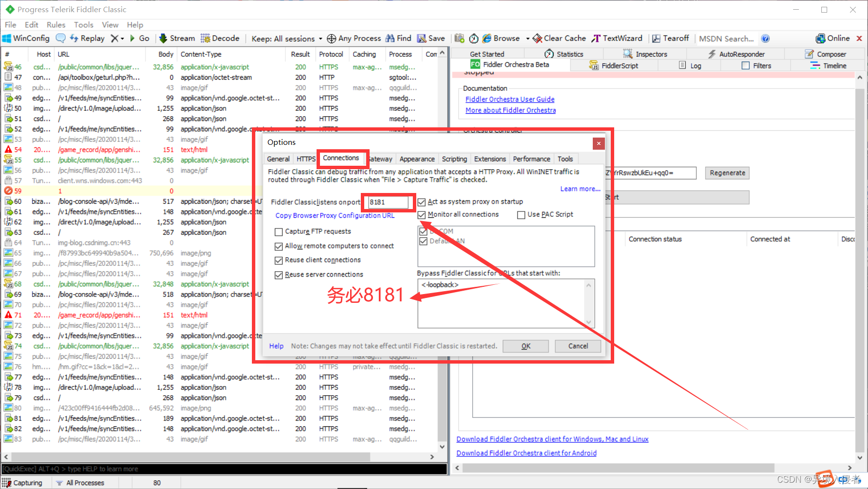Open the Rules menu
The image size is (868, 489).
(56, 25)
